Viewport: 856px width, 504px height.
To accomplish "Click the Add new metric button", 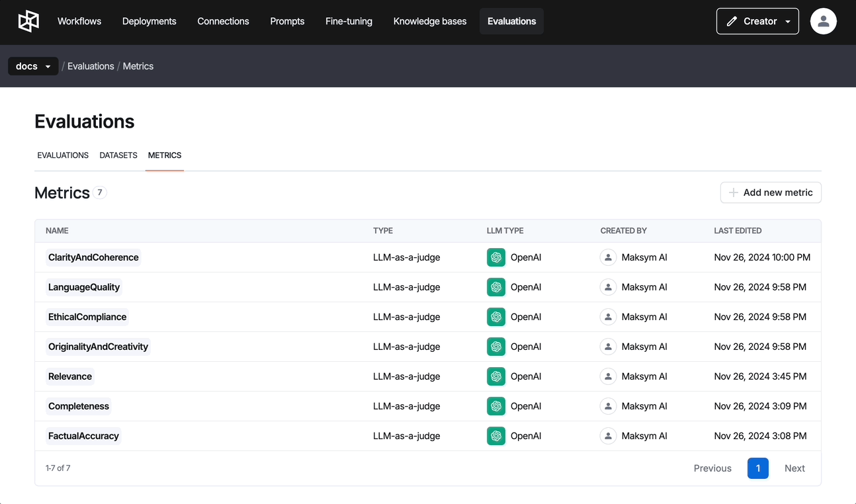I will (x=771, y=192).
